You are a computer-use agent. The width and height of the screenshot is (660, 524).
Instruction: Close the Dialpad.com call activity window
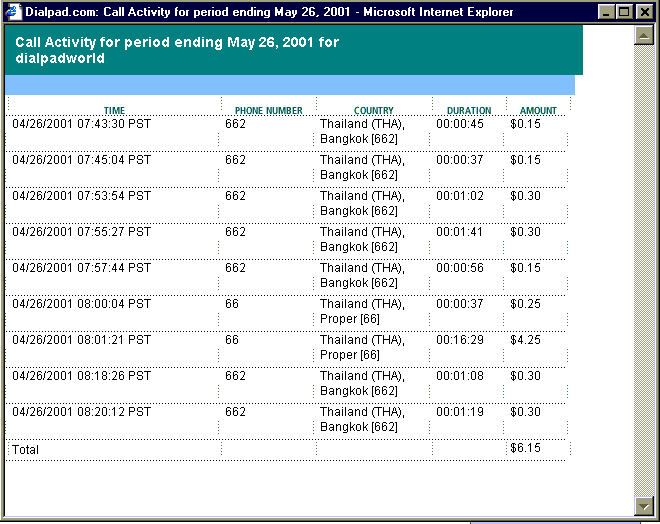[644, 12]
